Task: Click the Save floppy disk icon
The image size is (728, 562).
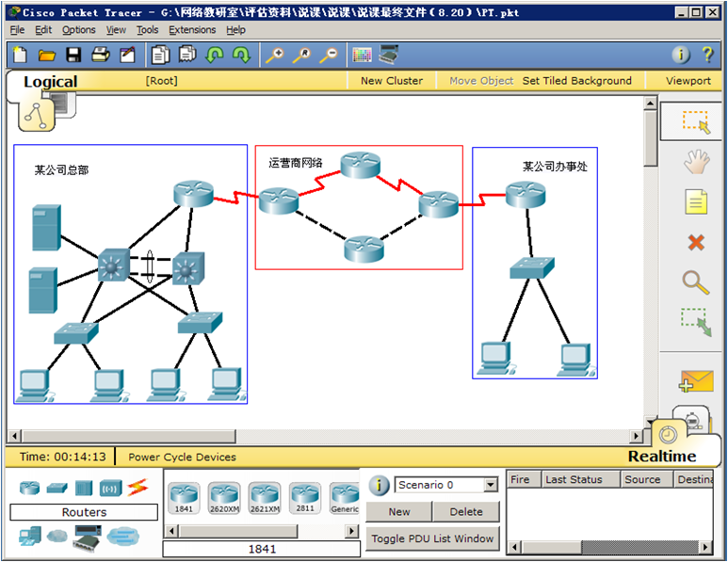Action: (x=73, y=56)
